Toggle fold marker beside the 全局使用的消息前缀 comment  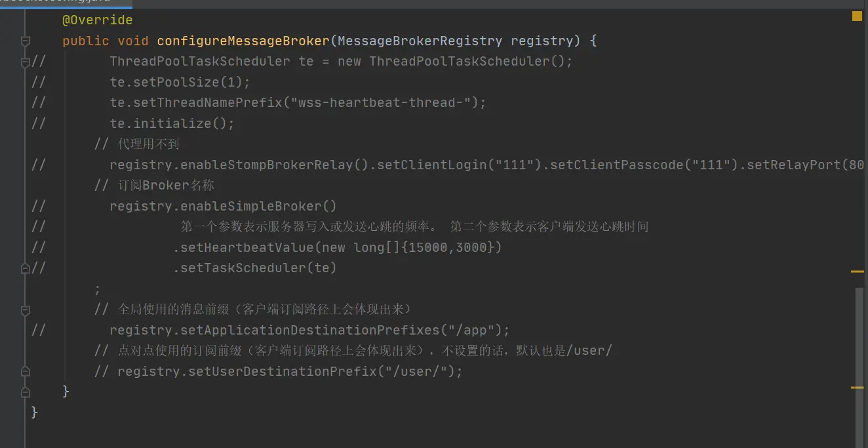26,310
